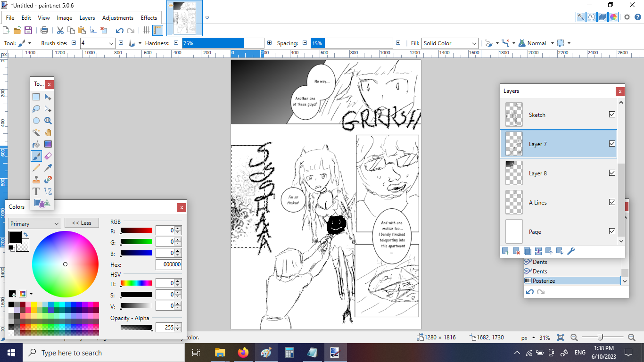Activate the Paint Bucket tool
The image size is (644, 362).
click(x=36, y=144)
